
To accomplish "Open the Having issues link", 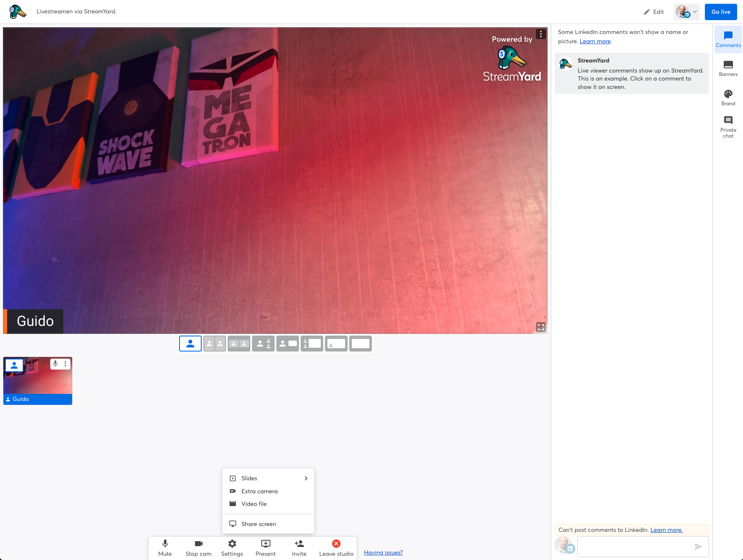I will [382, 552].
